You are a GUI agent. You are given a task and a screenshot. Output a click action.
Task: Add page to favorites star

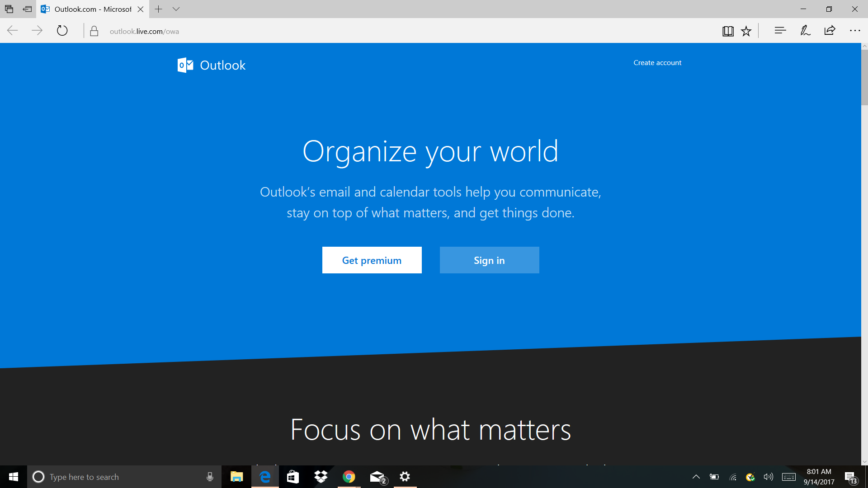(746, 31)
